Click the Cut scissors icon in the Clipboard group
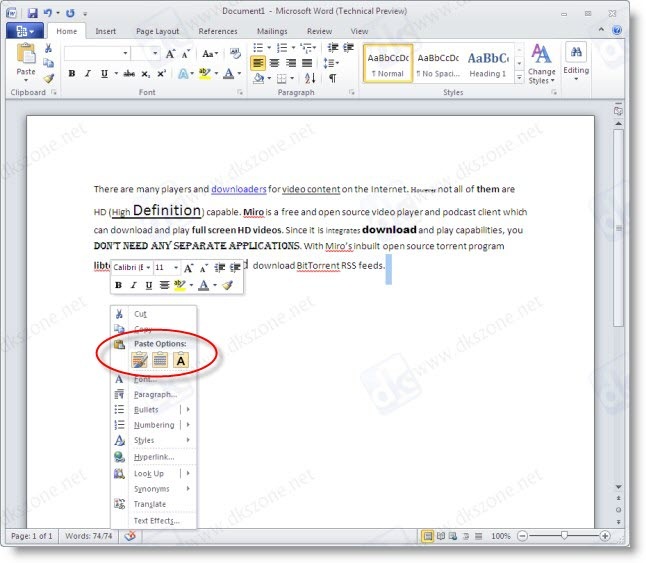This screenshot has height=563, width=646. coord(48,48)
